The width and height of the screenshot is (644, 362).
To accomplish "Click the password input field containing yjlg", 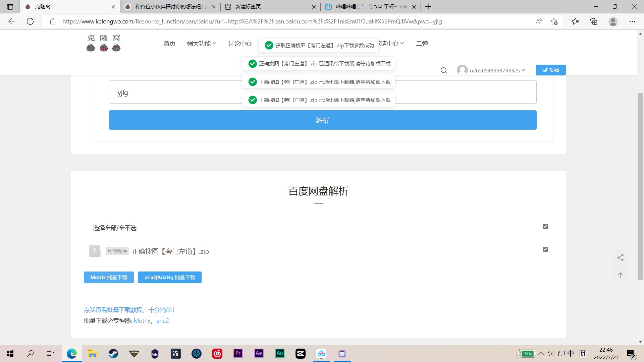I will tap(174, 93).
